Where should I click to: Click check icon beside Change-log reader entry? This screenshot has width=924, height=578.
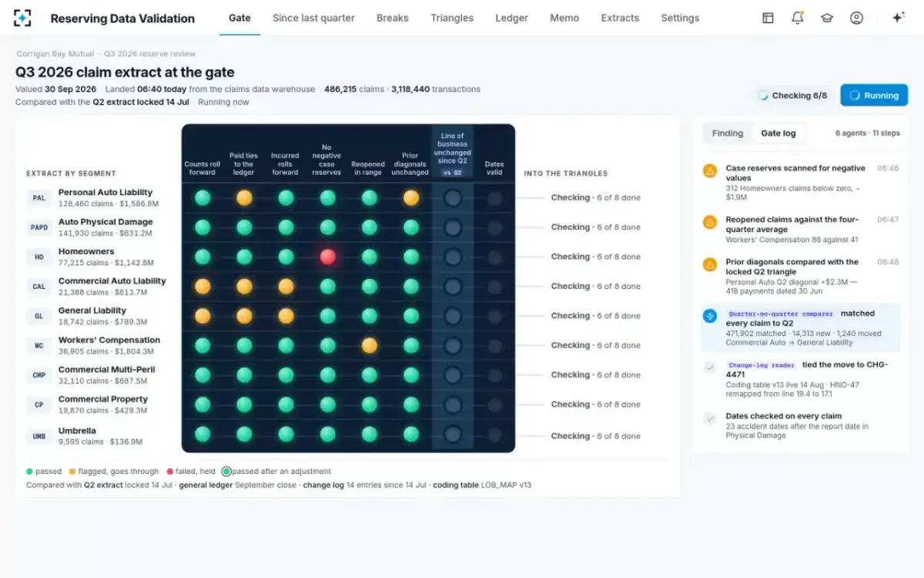[x=710, y=368]
